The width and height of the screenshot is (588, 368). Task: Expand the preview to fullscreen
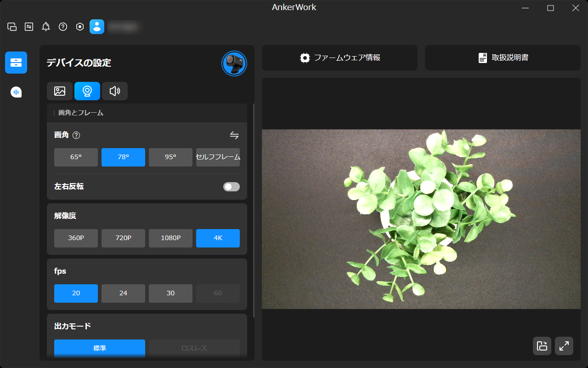564,346
